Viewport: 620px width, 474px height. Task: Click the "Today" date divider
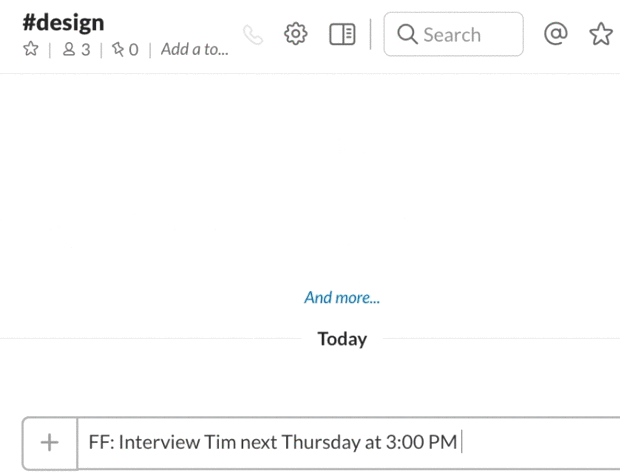tap(342, 339)
